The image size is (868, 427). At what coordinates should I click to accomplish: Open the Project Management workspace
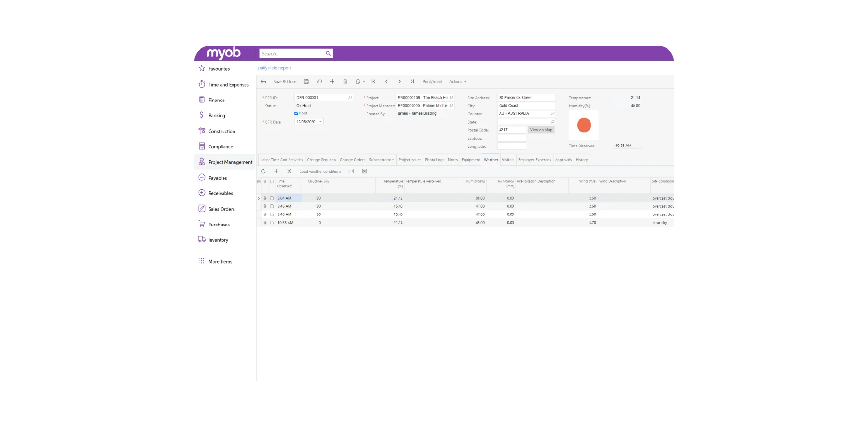click(x=225, y=162)
